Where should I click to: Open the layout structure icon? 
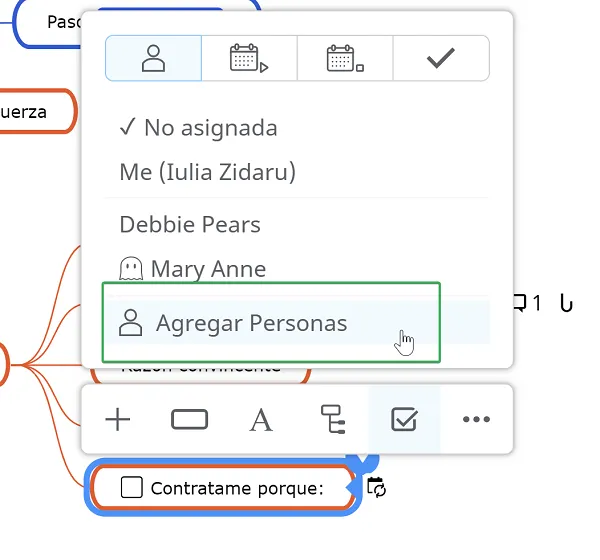tap(333, 420)
